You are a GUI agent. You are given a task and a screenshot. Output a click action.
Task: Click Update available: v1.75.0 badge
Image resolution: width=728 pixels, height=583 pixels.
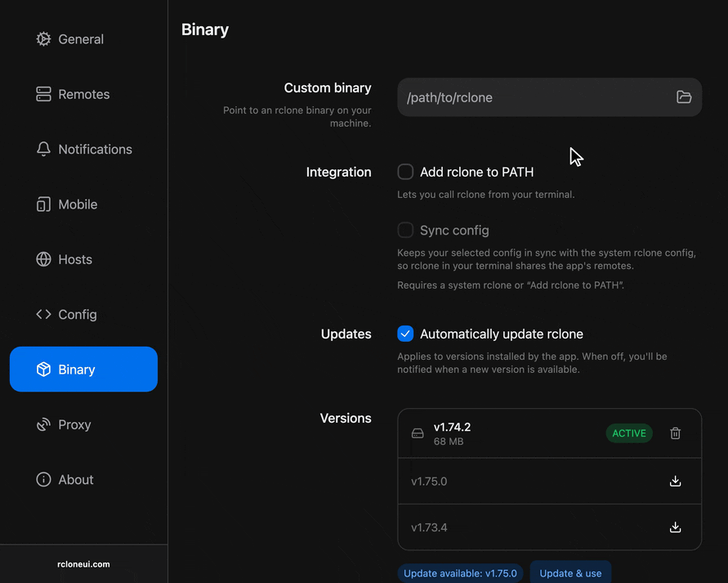[x=460, y=573]
